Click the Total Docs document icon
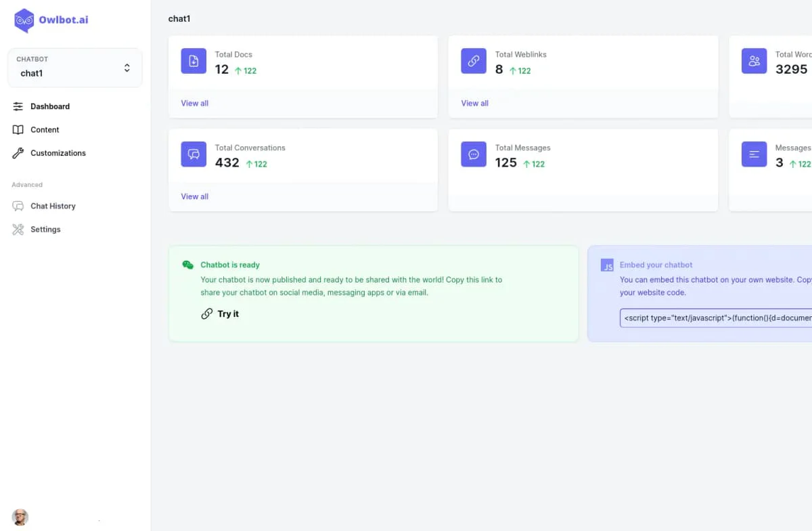Image resolution: width=812 pixels, height=531 pixels. pos(194,61)
